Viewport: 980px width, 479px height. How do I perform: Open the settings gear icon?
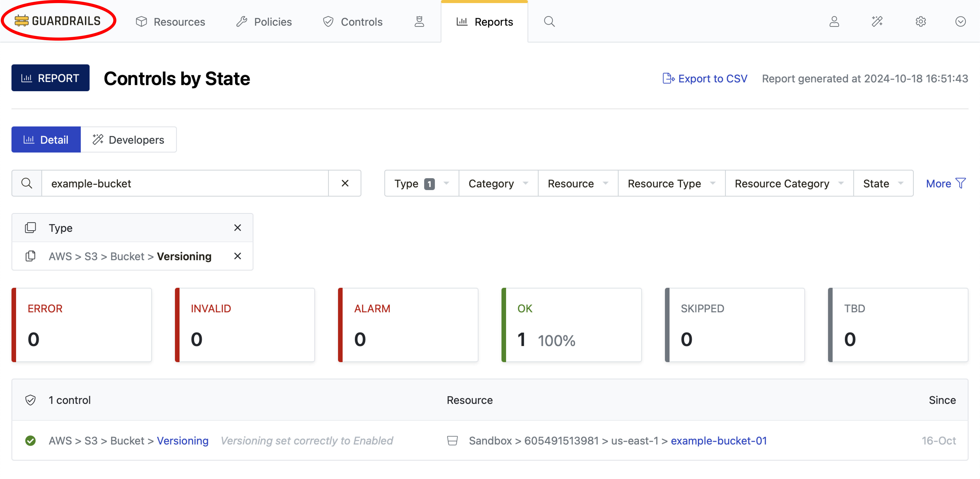point(921,22)
